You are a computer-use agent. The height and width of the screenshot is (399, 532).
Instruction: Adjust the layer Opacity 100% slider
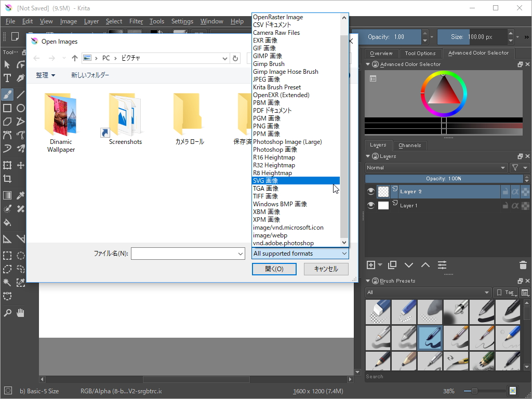click(x=444, y=179)
